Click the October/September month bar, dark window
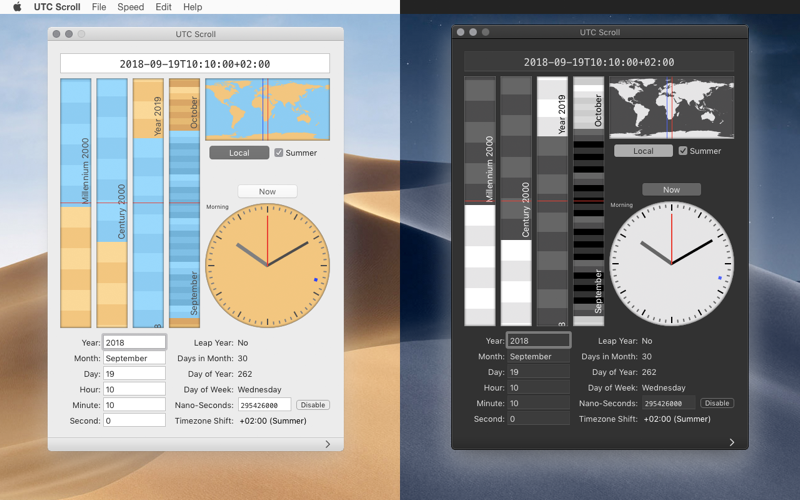800x500 pixels. click(588, 201)
